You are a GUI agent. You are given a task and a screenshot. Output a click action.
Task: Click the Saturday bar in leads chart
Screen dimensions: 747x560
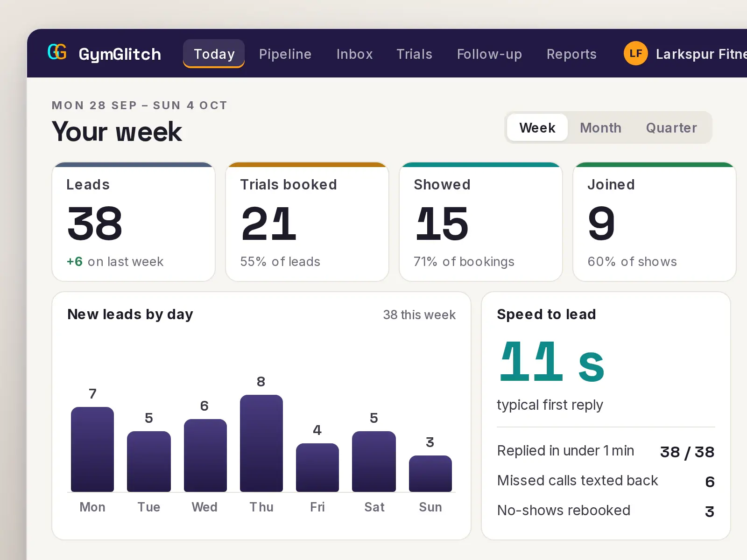(374, 462)
